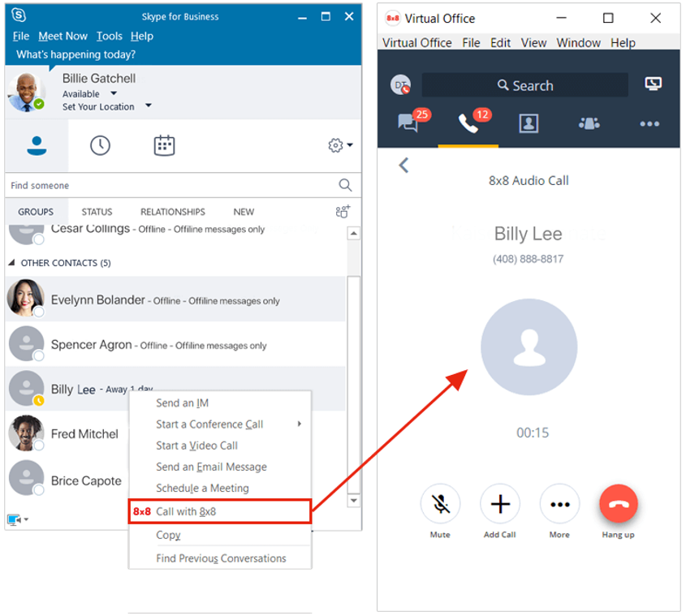686x616 pixels.
Task: Open the Meetings icon in Virtual Office
Action: click(588, 123)
